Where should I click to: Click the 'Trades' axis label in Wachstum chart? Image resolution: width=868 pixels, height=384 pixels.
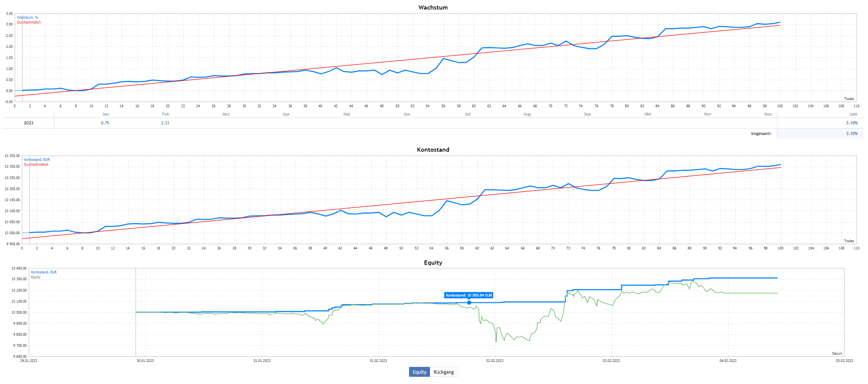849,99
